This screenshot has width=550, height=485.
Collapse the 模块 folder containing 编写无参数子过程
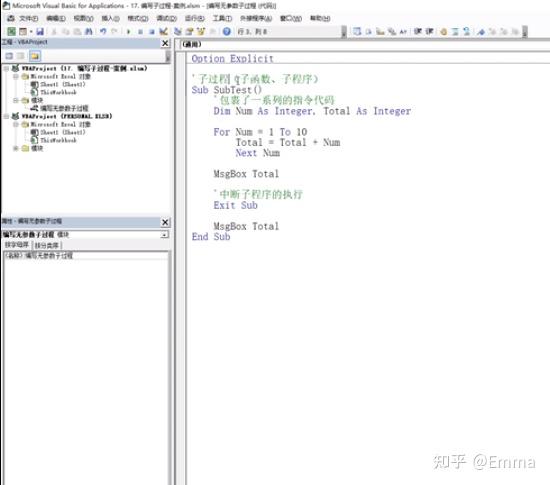15,100
